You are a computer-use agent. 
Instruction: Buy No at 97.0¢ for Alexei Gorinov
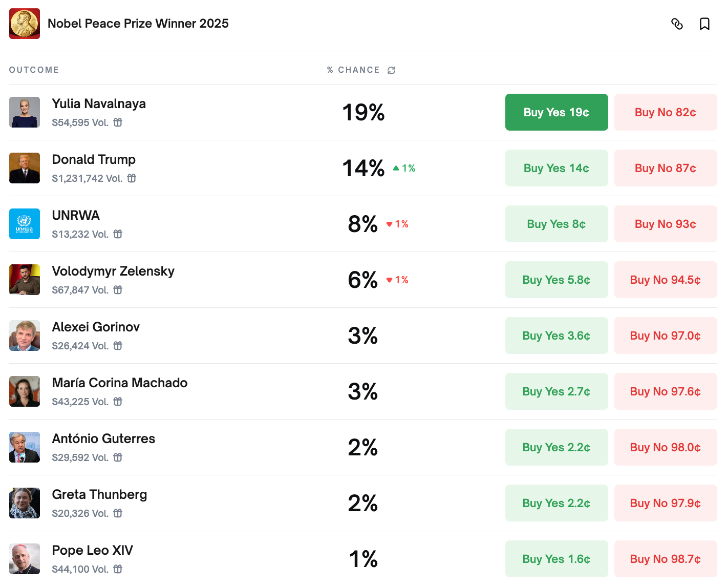666,336
